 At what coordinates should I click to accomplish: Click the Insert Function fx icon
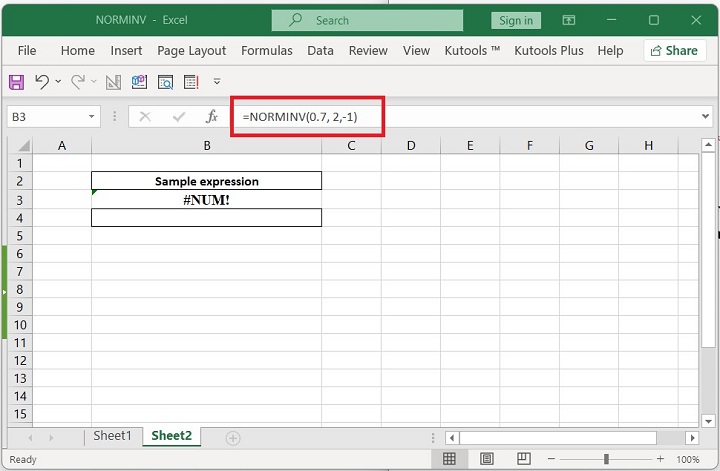(x=211, y=117)
